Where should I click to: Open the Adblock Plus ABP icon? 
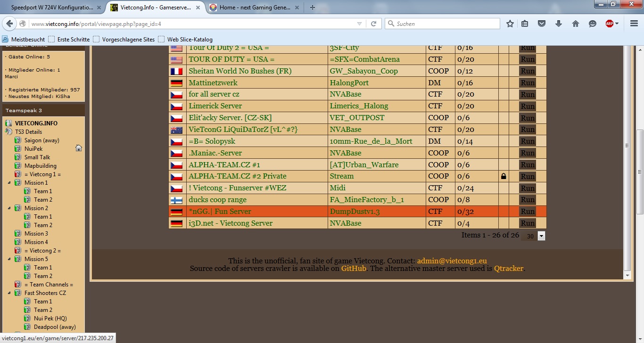pyautogui.click(x=610, y=24)
